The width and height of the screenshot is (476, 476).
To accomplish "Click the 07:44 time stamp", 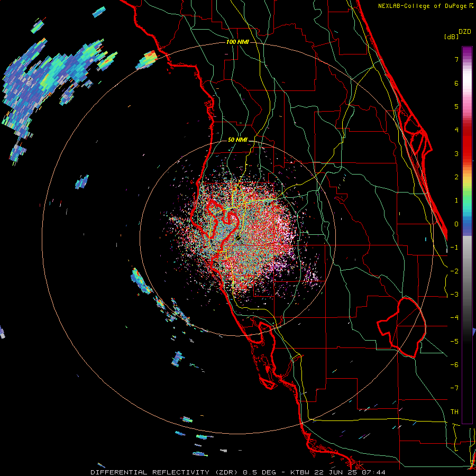I will point(374,472).
